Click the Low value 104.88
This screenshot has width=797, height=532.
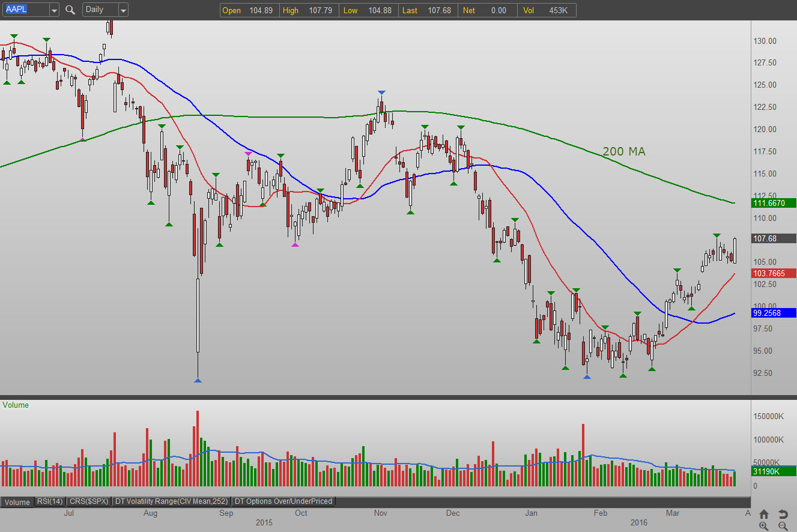pos(380,10)
